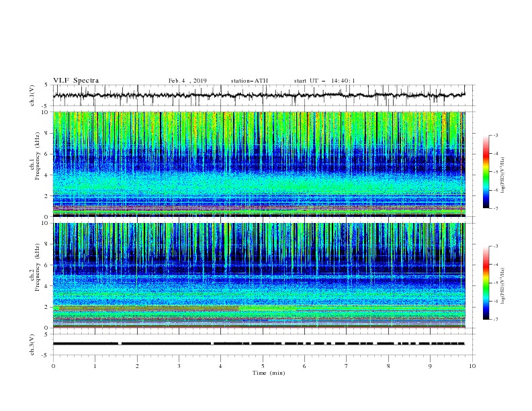The image size is (532, 411).
Task: Click the ch.1 voltage waveform trace
Action: point(259,95)
